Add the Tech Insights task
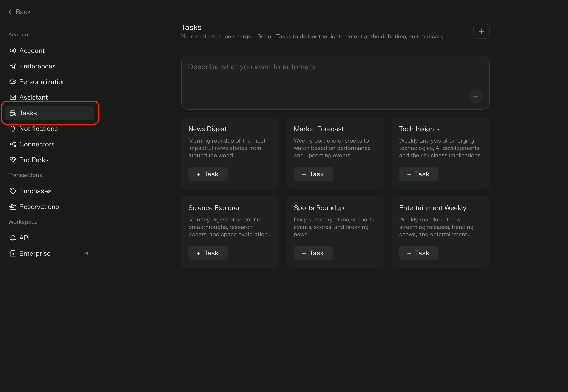Viewport: 568px width, 392px height. pyautogui.click(x=418, y=174)
